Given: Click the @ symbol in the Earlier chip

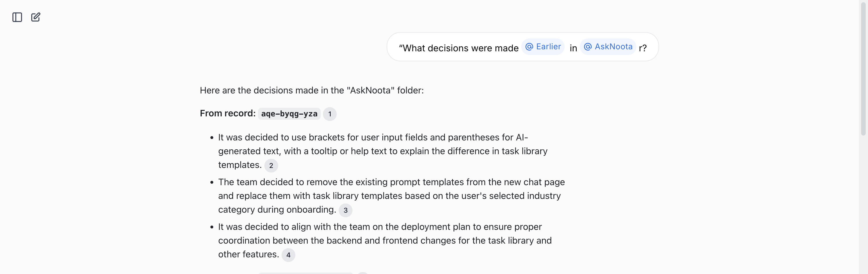Looking at the screenshot, I should click(x=529, y=47).
